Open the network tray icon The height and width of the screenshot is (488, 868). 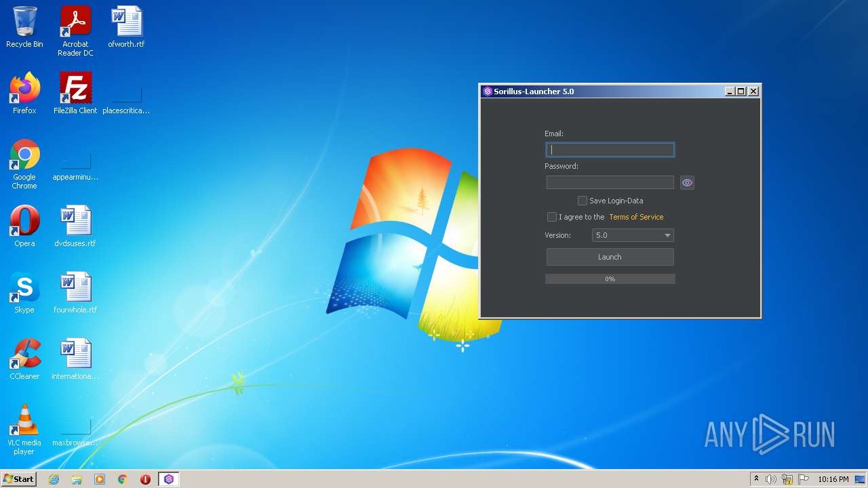coord(787,479)
